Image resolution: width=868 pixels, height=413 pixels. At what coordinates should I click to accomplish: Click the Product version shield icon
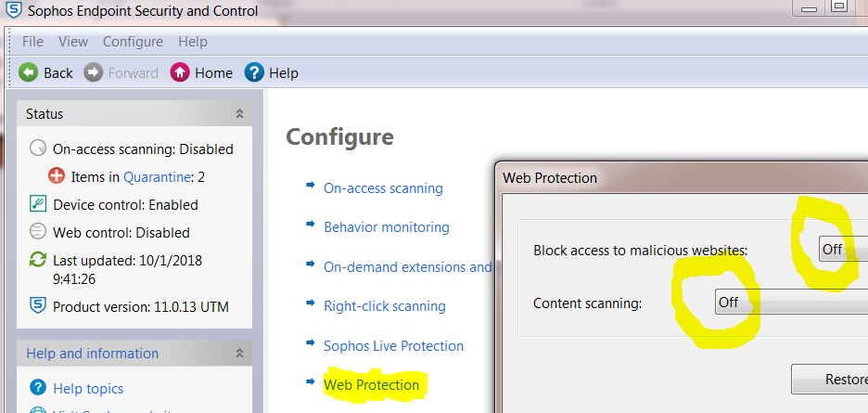click(38, 306)
